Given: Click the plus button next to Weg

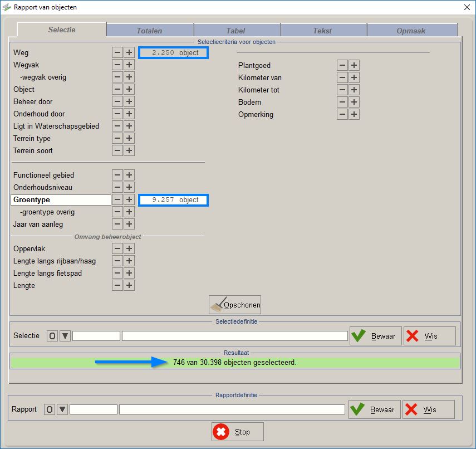Looking at the screenshot, I should [129, 53].
